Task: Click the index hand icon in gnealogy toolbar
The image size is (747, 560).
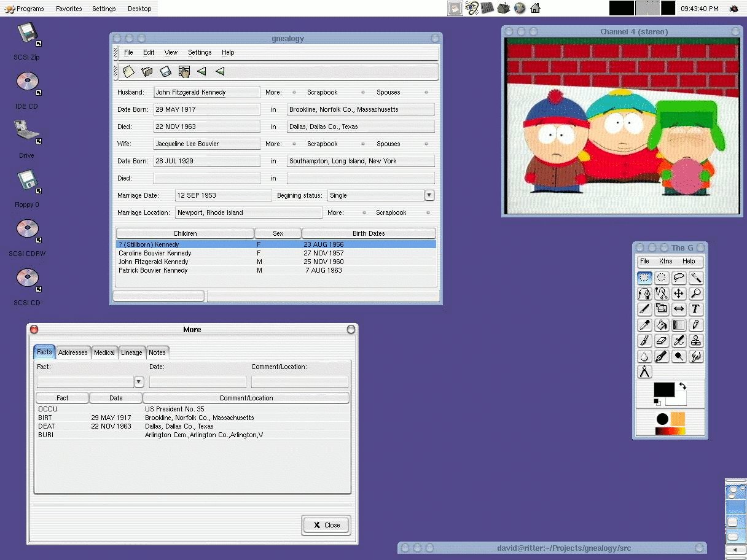Action: (184, 72)
